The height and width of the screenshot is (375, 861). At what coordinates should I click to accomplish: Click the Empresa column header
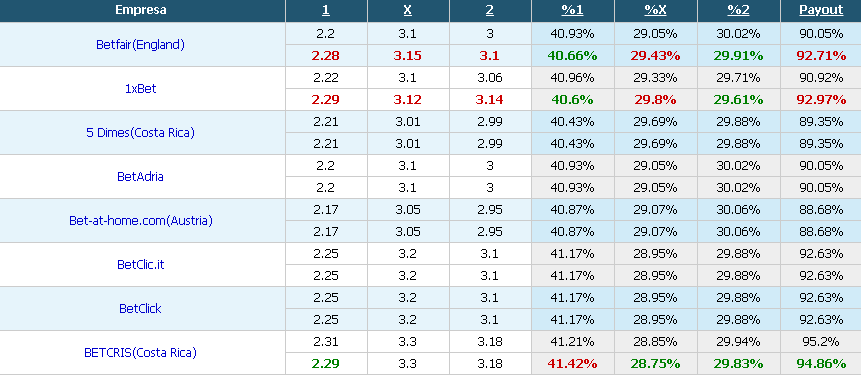pos(141,10)
